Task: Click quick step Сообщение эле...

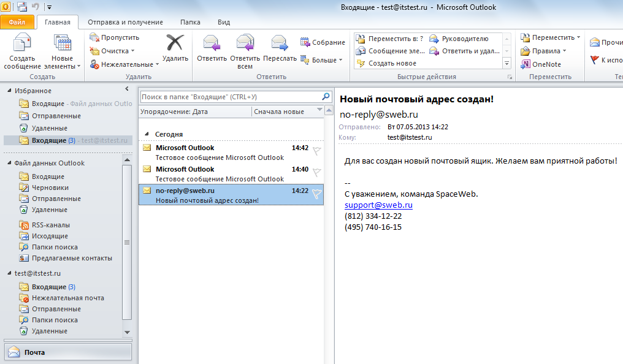Action: [391, 51]
